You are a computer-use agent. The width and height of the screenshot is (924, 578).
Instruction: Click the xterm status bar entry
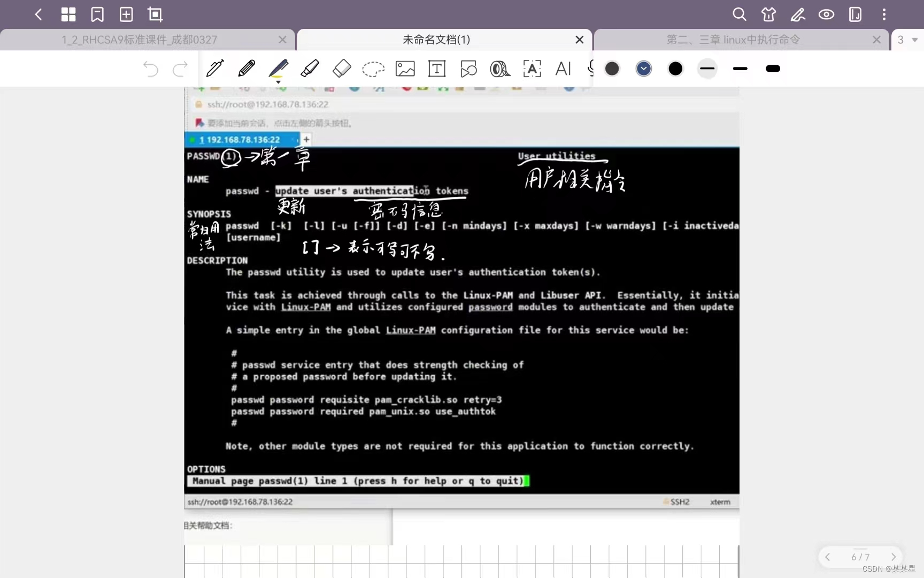click(x=720, y=502)
